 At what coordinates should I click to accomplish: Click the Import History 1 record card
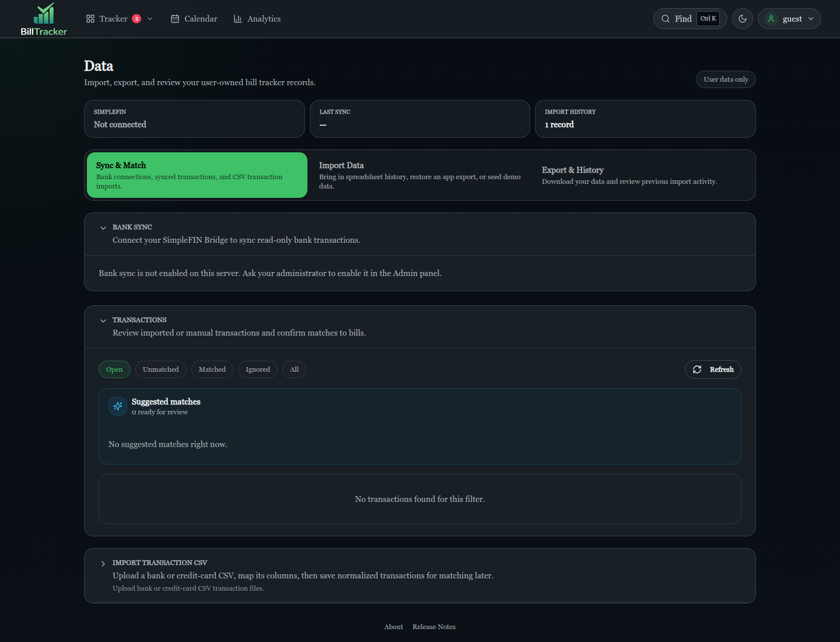(645, 118)
